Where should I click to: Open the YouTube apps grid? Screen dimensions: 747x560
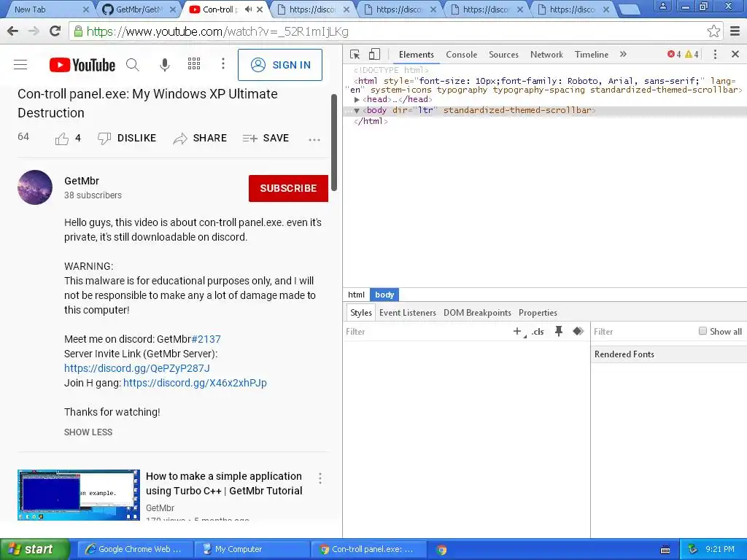click(x=194, y=64)
